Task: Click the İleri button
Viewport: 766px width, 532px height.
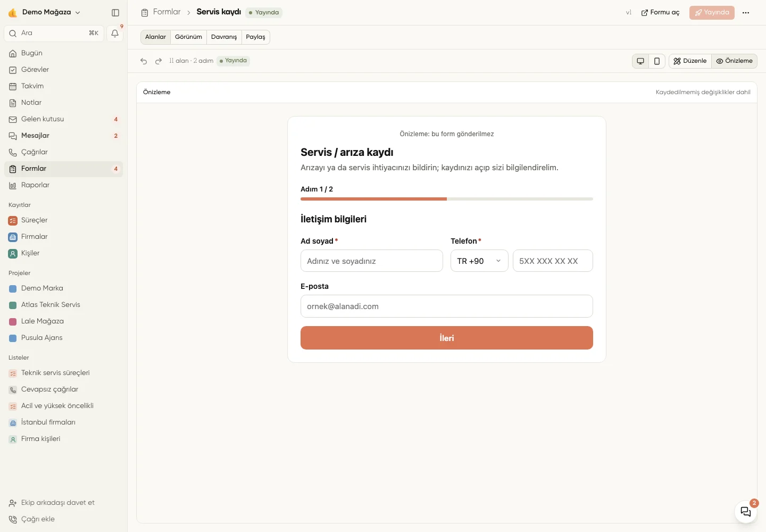Action: 447,338
